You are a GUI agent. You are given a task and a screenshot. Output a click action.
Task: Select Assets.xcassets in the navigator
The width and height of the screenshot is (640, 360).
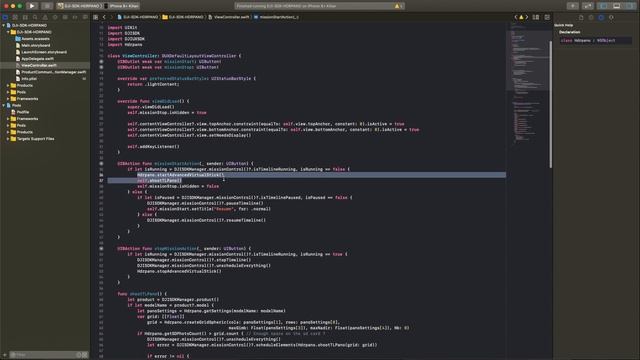[x=36, y=39]
